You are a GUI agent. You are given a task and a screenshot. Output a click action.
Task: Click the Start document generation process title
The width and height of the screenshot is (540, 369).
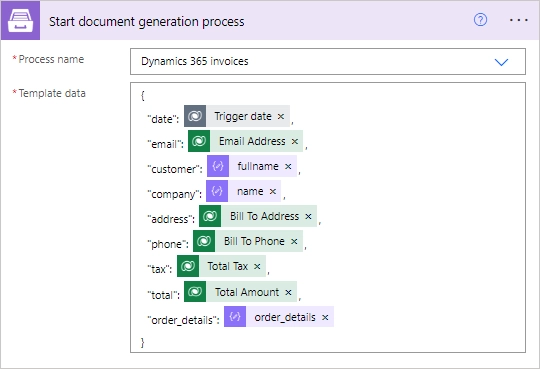click(147, 21)
